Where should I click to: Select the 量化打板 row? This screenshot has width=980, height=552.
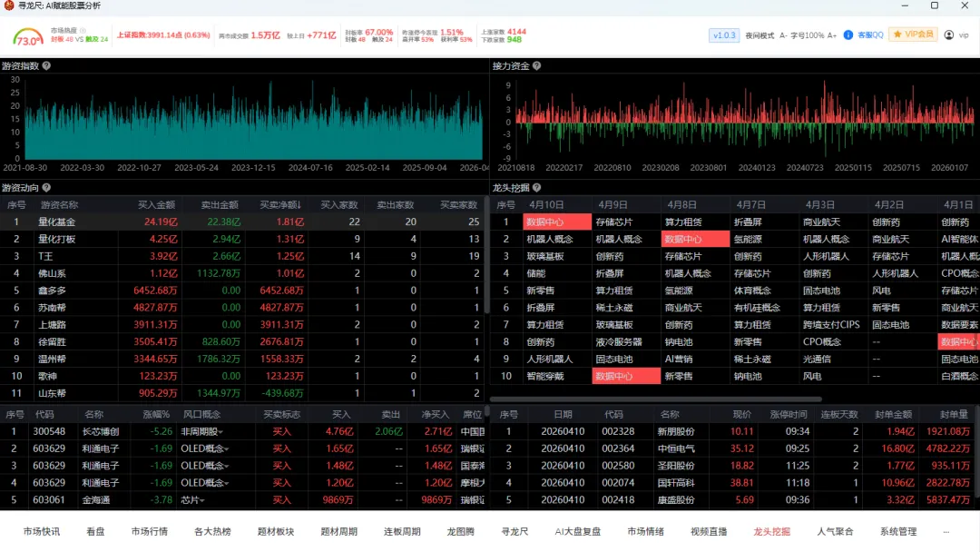241,239
